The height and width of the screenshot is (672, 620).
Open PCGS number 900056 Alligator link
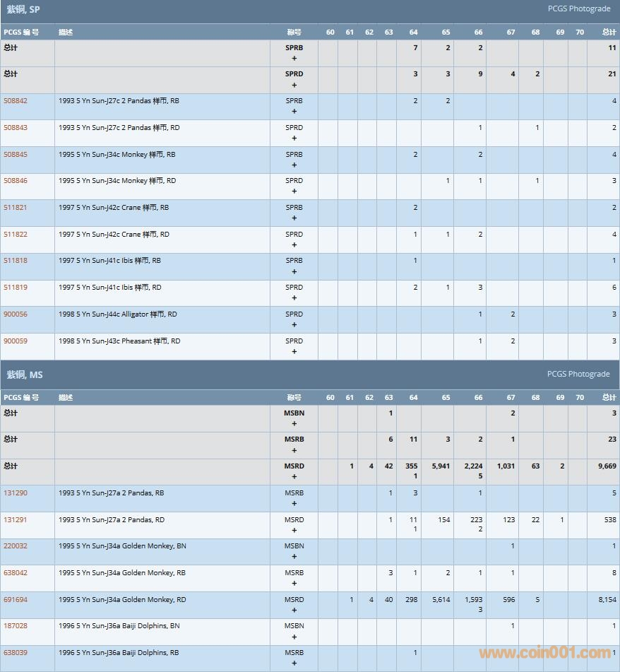[16, 314]
